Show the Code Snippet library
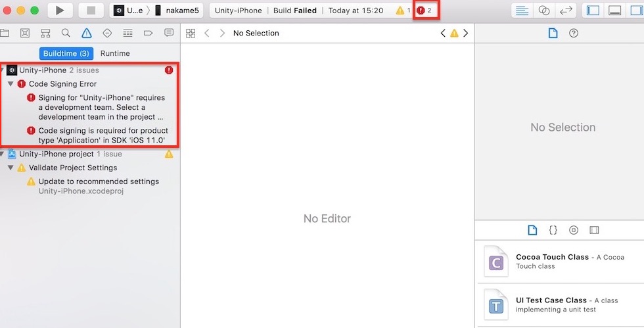Image resolution: width=644 pixels, height=328 pixels. pyautogui.click(x=553, y=230)
